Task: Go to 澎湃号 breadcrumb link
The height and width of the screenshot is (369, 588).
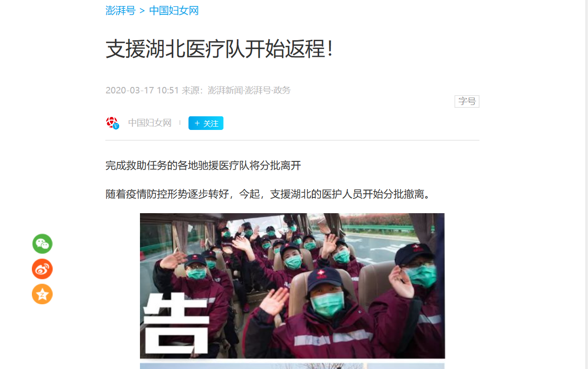Action: 121,11
